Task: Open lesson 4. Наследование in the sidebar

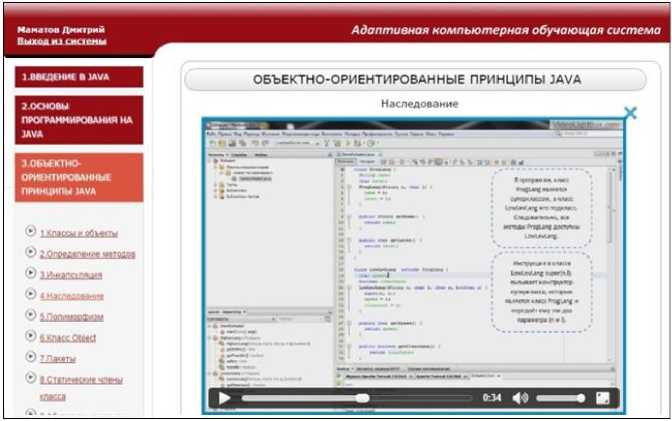Action: point(72,296)
